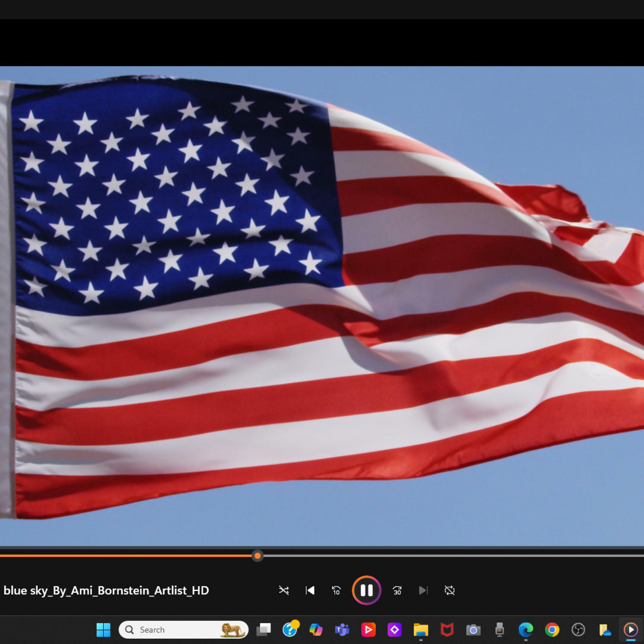This screenshot has width=644, height=644.
Task: Go to next track
Action: point(423,590)
